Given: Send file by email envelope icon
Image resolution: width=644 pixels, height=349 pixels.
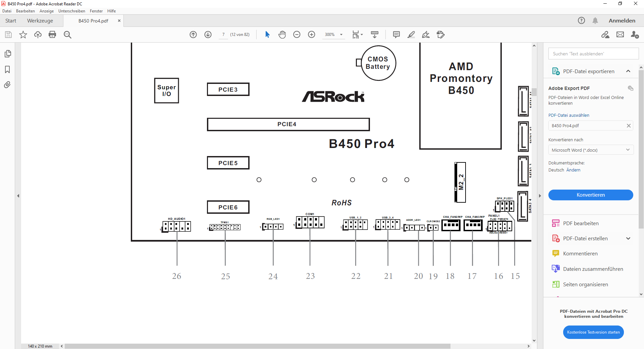Looking at the screenshot, I should (620, 35).
